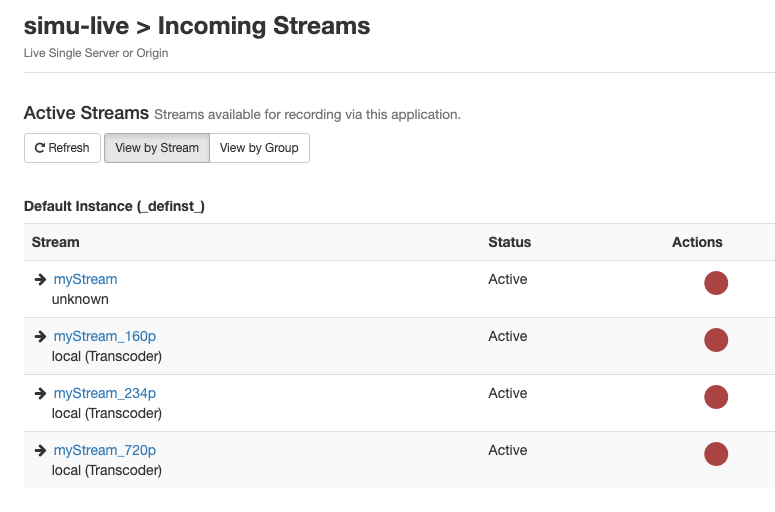Switch to View by Stream
The height and width of the screenshot is (512, 775).
tap(157, 148)
